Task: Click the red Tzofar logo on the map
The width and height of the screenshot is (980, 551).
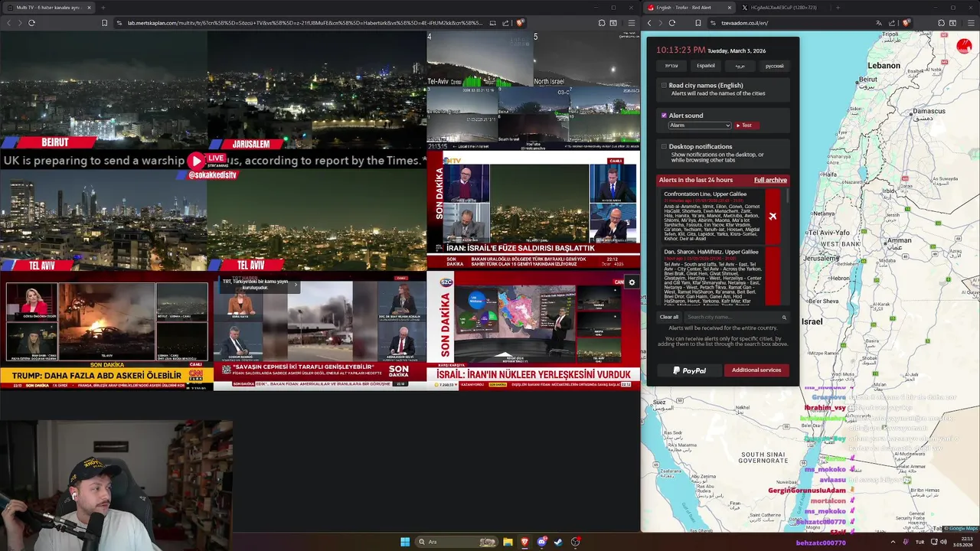Action: click(x=964, y=47)
